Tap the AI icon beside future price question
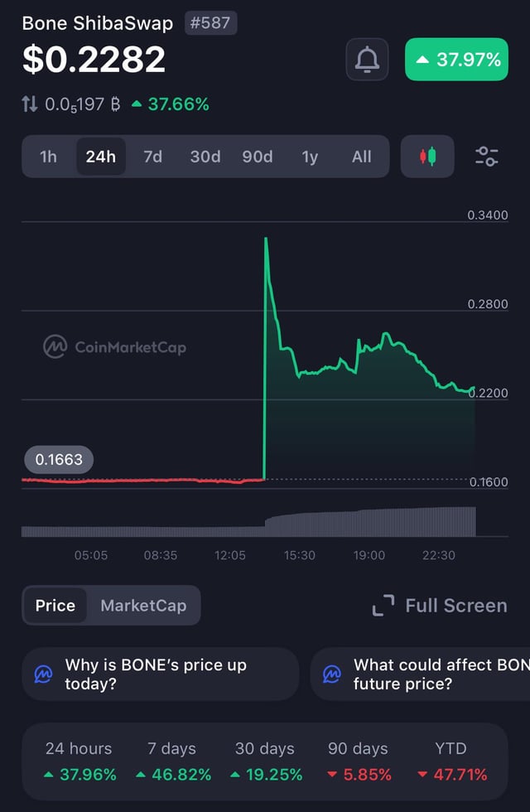 click(x=332, y=674)
